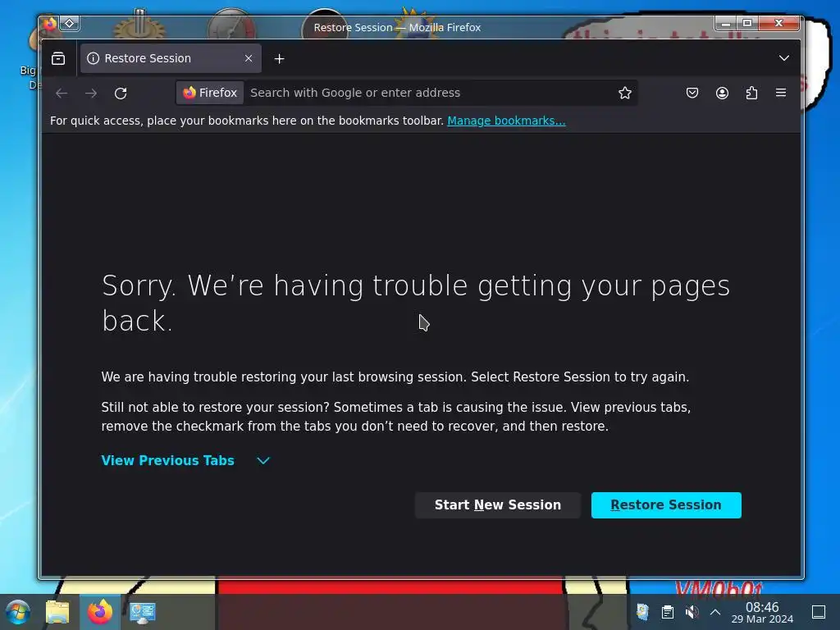Click Start New Session button
840x630 pixels.
click(x=498, y=505)
